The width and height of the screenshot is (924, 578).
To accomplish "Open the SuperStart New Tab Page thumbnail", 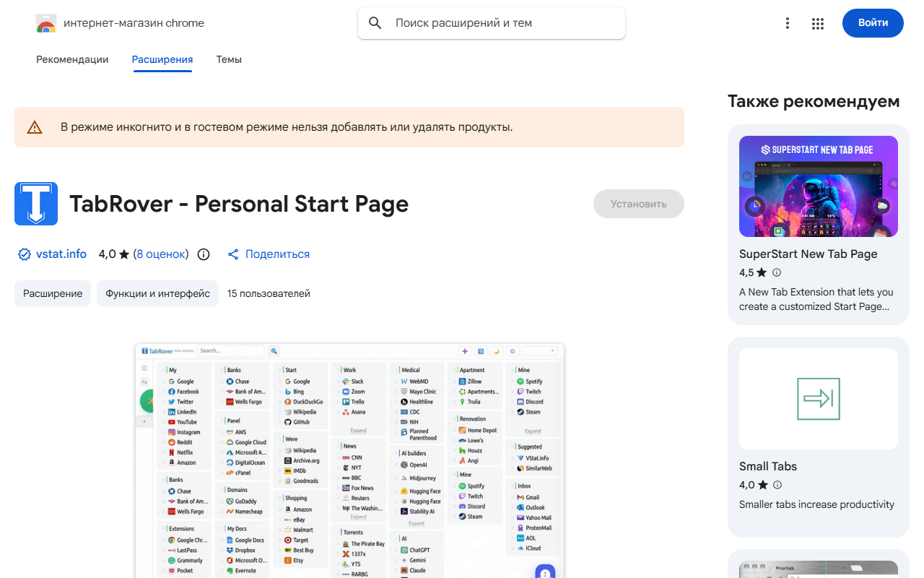I will click(819, 186).
